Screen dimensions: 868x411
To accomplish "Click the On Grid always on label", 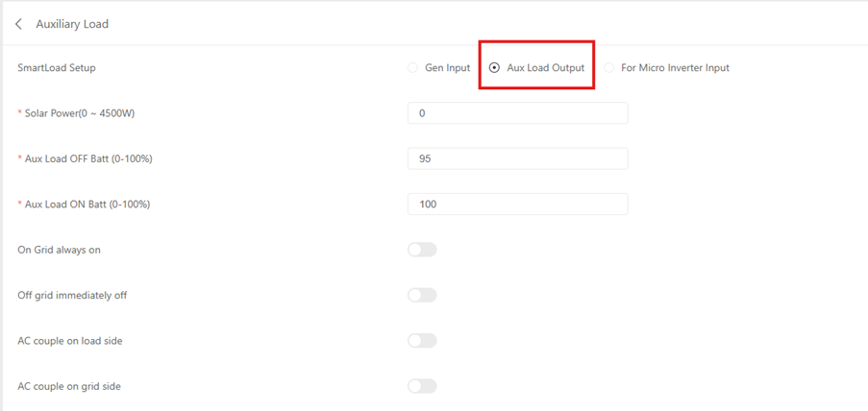I will click(60, 250).
